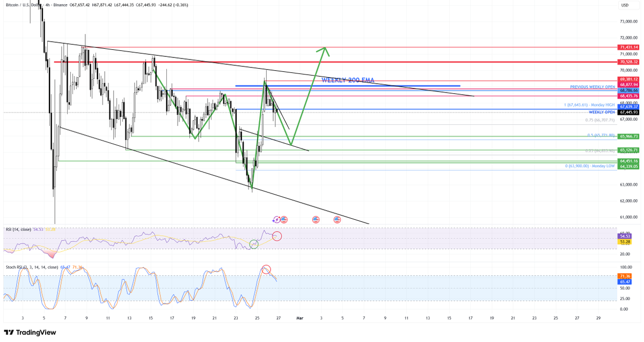Viewport: 644px width, 342px height.
Task: Click the 69,381.12 price label
Action: tap(628, 79)
